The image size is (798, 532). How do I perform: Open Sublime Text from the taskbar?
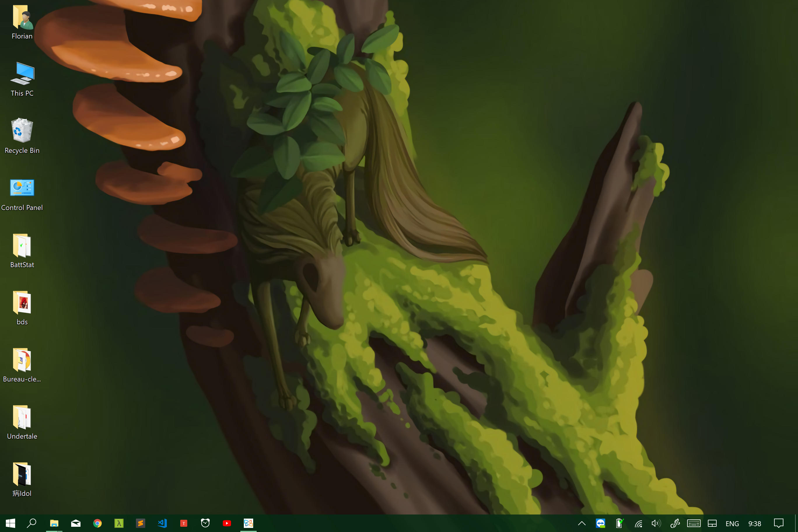point(141,523)
